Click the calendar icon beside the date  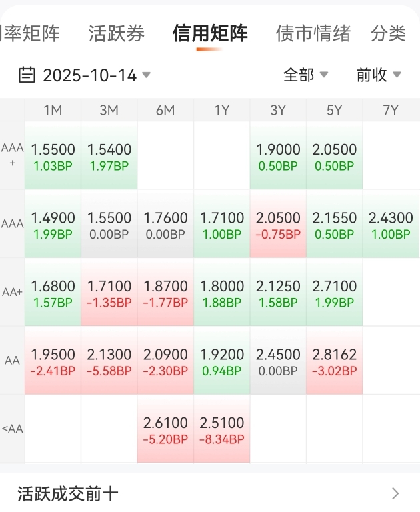(x=27, y=75)
